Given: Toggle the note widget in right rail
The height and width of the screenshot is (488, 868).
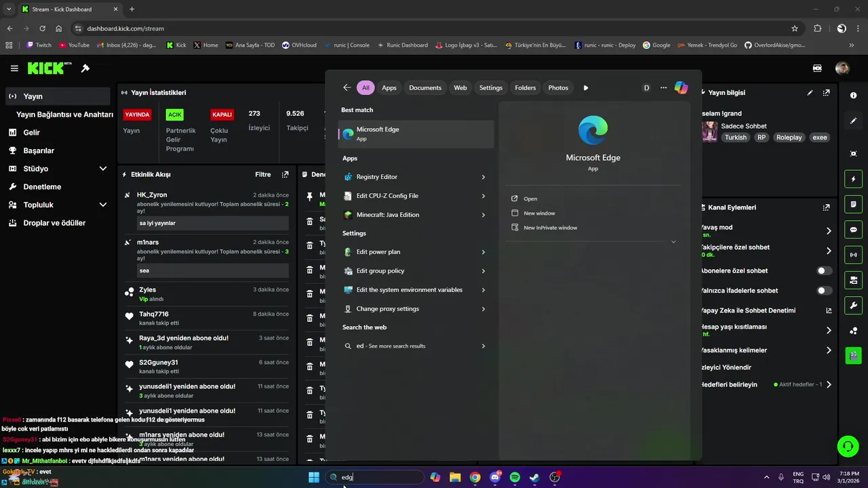Looking at the screenshot, I should 854,204.
